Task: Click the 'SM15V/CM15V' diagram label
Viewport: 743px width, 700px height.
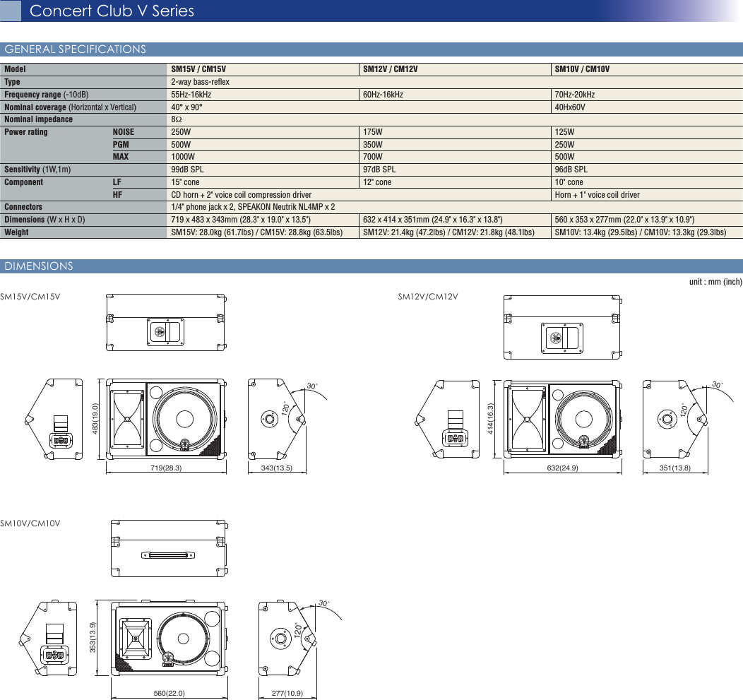Action: pos(30,297)
